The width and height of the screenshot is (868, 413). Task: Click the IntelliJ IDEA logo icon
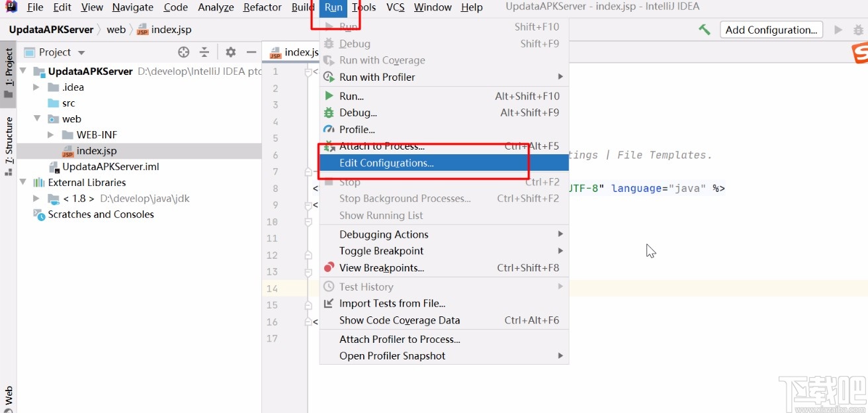pos(10,7)
